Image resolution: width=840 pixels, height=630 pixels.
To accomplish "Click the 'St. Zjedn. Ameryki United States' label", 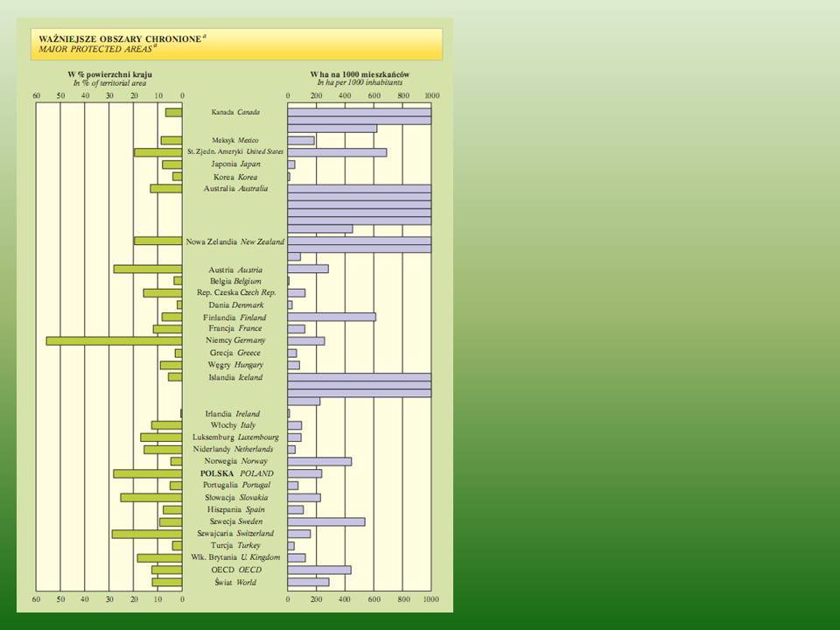I will (234, 152).
